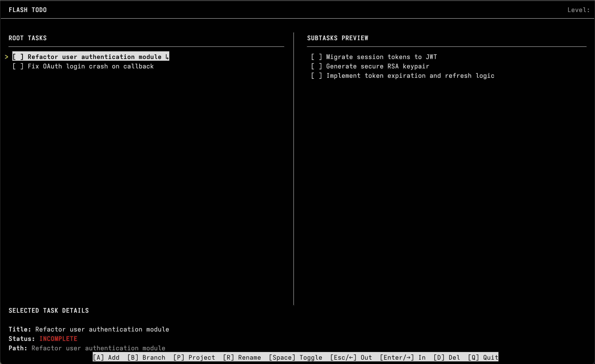Select Refactor user authentication module task text
The width and height of the screenshot is (595, 364).
tap(94, 57)
